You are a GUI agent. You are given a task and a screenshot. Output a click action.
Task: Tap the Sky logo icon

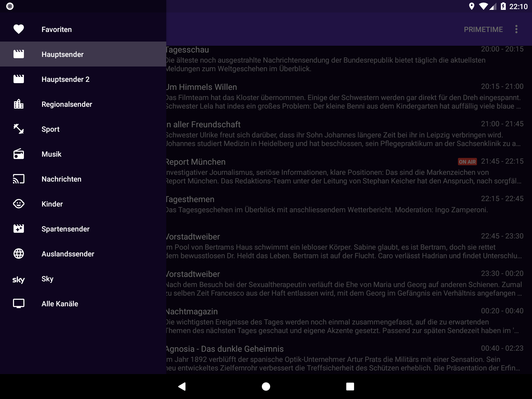[18, 280]
